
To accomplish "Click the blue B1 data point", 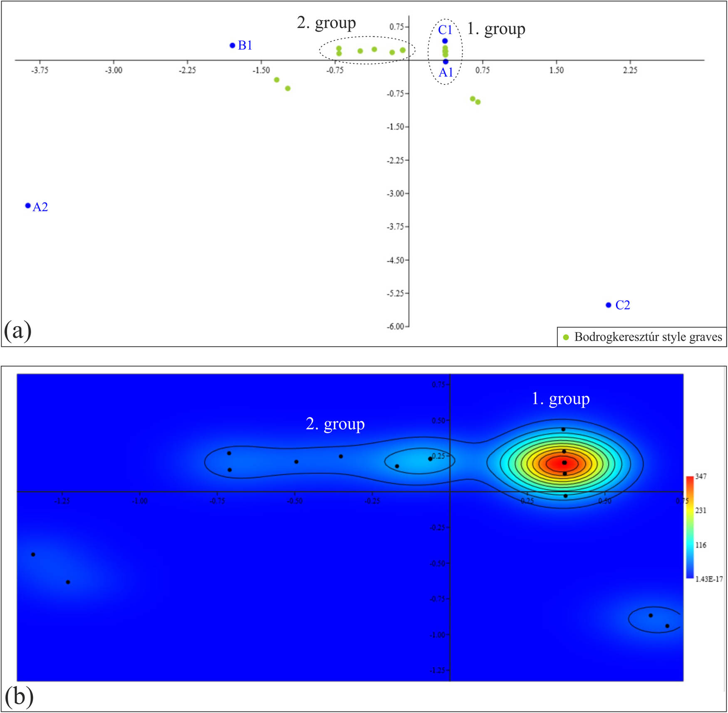I will tap(233, 45).
